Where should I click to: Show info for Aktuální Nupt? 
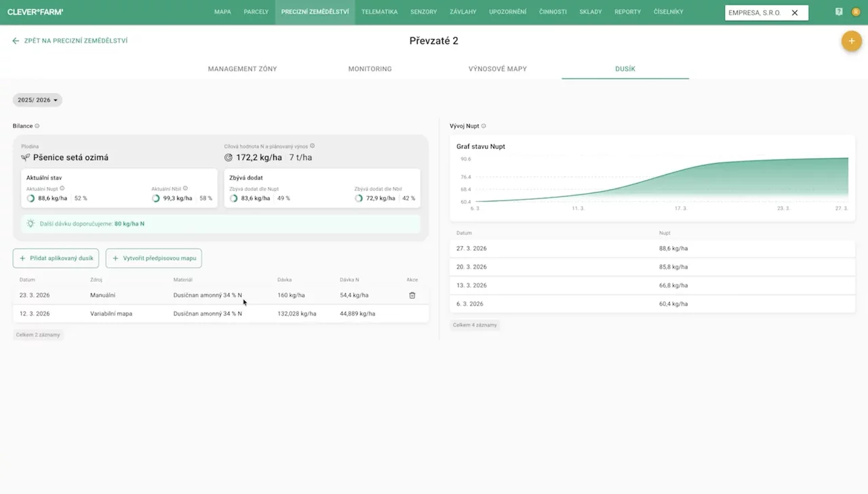pyautogui.click(x=62, y=188)
